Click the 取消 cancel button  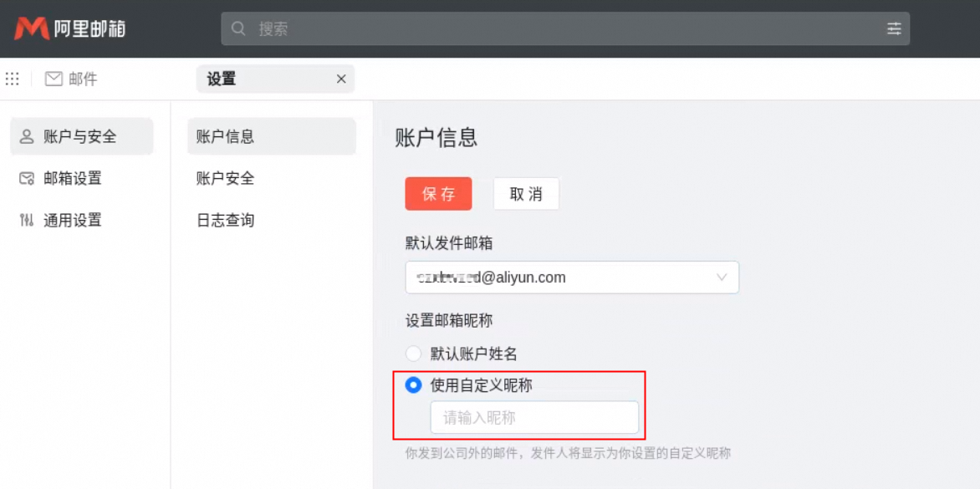pos(526,193)
